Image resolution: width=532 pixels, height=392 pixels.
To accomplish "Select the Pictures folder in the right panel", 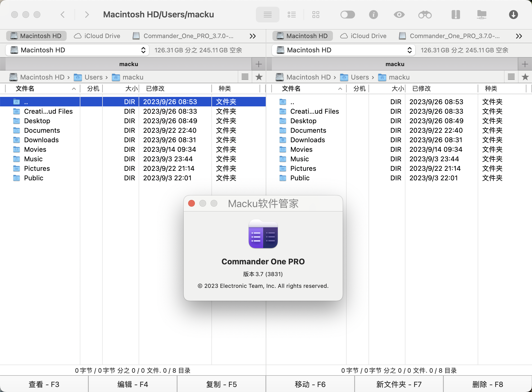I will [x=399, y=169].
